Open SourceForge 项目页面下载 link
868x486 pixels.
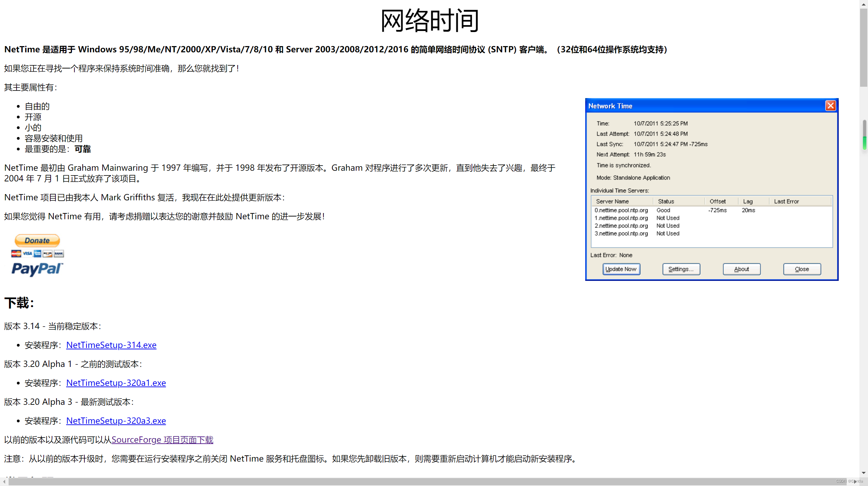[x=162, y=440]
